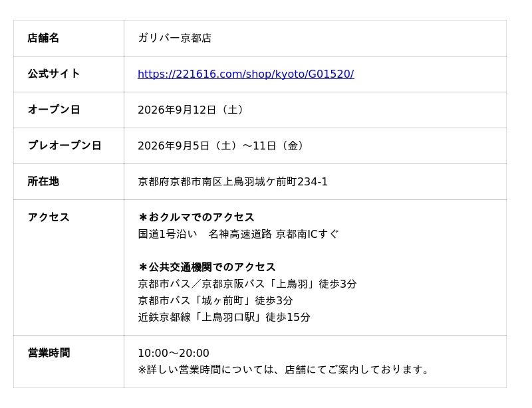Click the 店舗名 header cell
Image resolution: width=532 pixels, height=408 pixels.
click(x=69, y=38)
